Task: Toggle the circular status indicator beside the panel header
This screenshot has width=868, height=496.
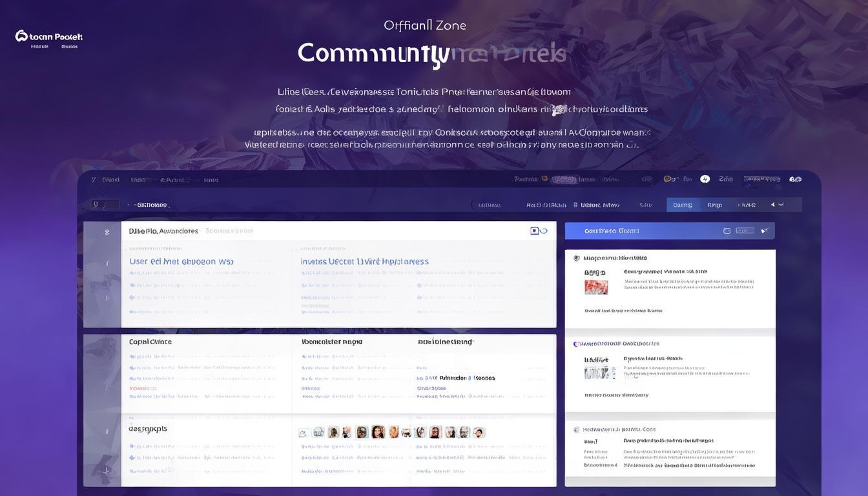Action: pos(543,229)
